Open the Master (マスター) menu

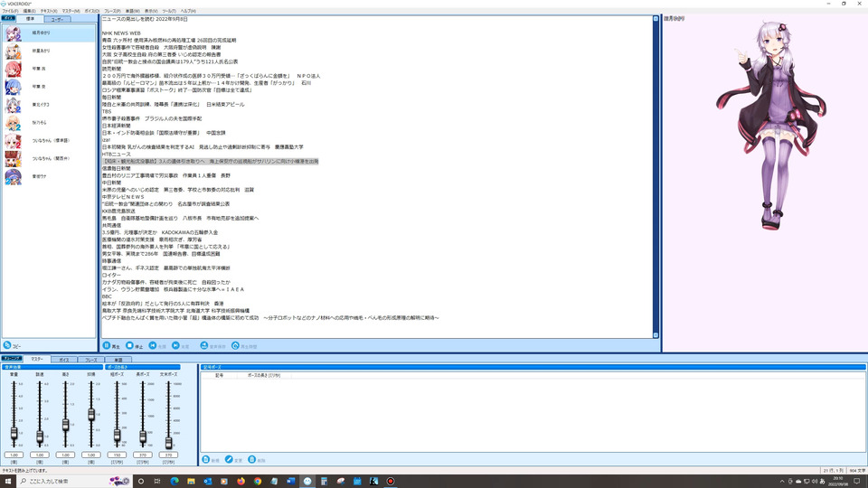click(71, 11)
